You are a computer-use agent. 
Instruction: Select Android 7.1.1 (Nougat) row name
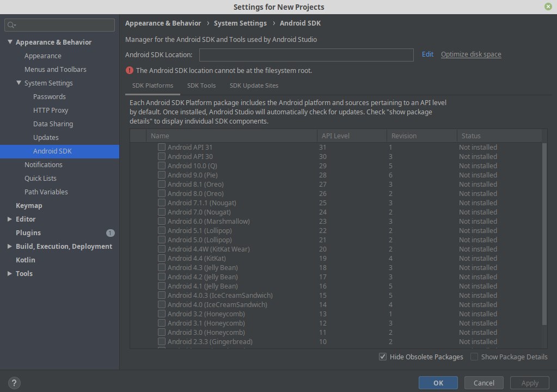pyautogui.click(x=202, y=203)
